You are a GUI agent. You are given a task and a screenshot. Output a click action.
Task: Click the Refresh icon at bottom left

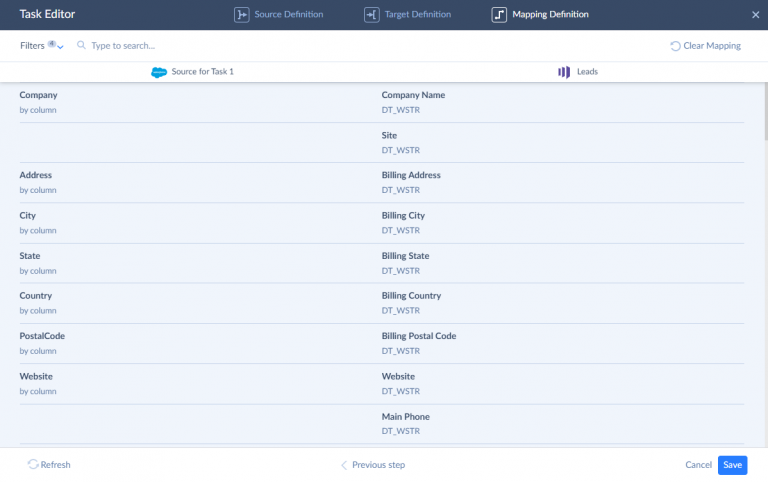(x=33, y=465)
